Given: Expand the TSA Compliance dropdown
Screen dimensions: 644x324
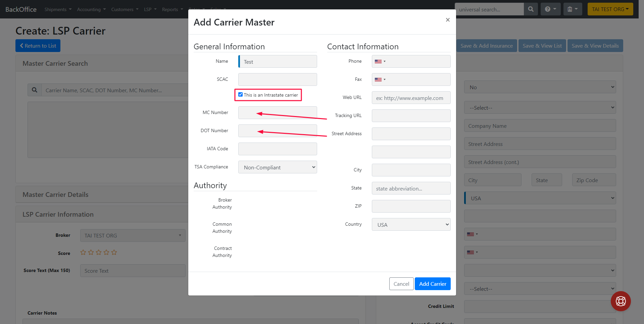Looking at the screenshot, I should pyautogui.click(x=277, y=167).
